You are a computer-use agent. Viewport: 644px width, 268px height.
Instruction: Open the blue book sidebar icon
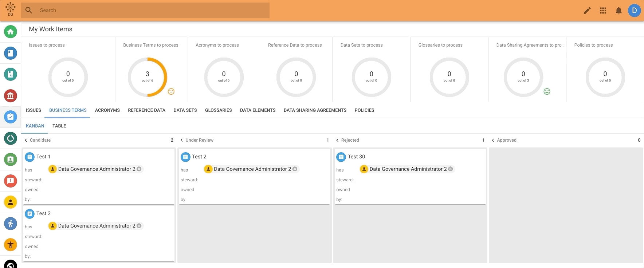coord(11,53)
